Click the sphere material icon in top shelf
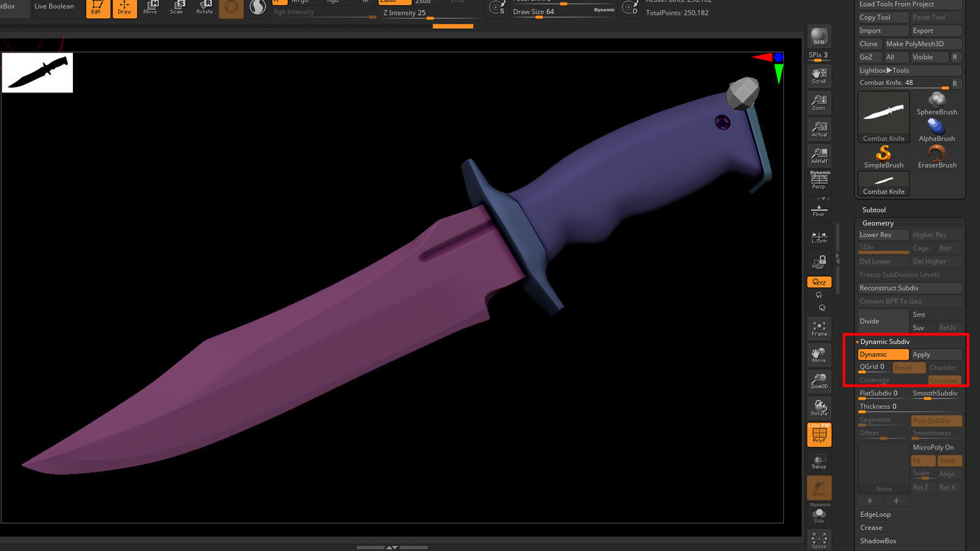980x551 pixels. [258, 7]
